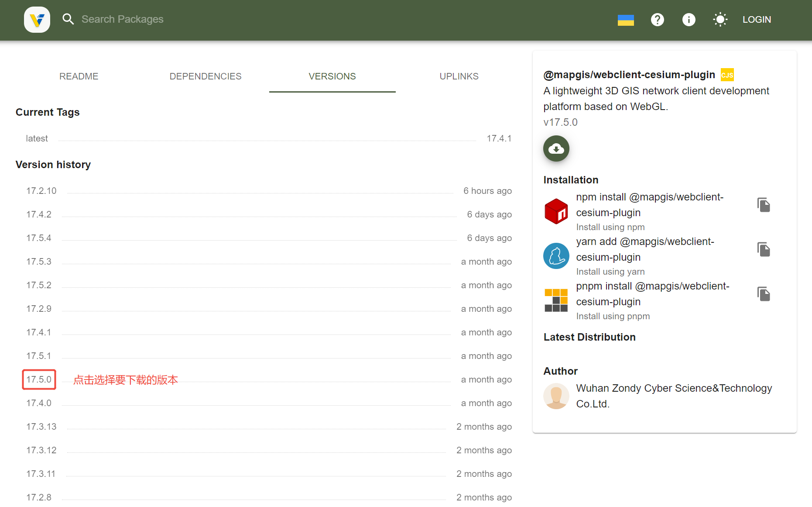The height and width of the screenshot is (507, 812).
Task: Open version 17.5.1
Action: point(39,356)
